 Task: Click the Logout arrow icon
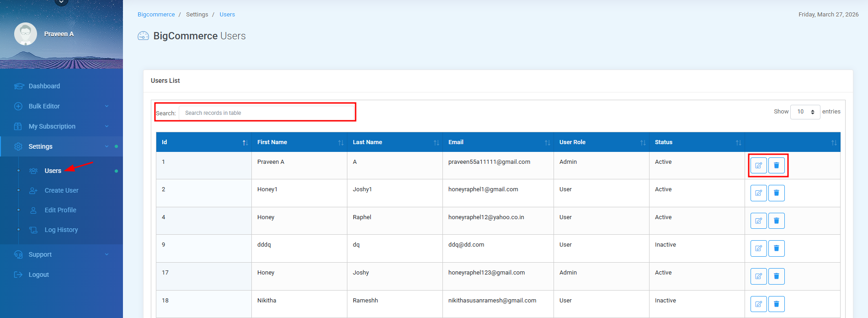18,275
